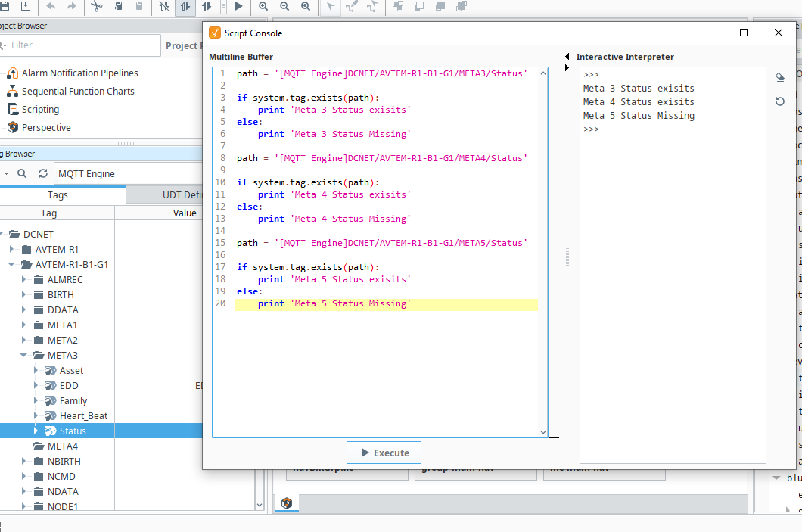Viewport: 802px width, 532px height.
Task: Click the undo arrow in toolbar
Action: tap(51, 6)
